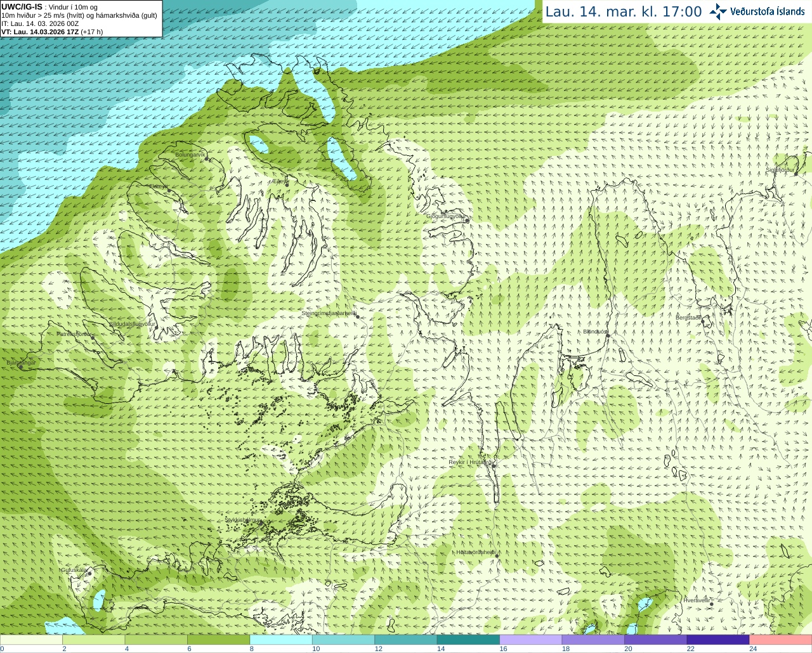The height and width of the screenshot is (653, 812).
Task: Select the Bolungarvík station label
Action: coord(190,155)
